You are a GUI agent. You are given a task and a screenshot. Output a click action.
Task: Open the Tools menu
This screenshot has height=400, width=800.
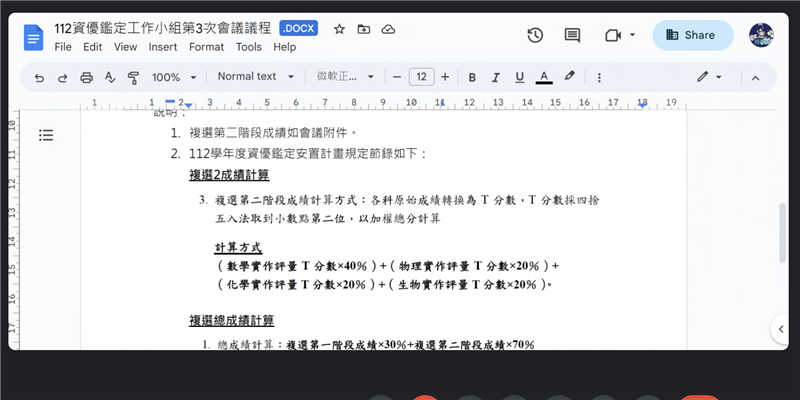(248, 47)
